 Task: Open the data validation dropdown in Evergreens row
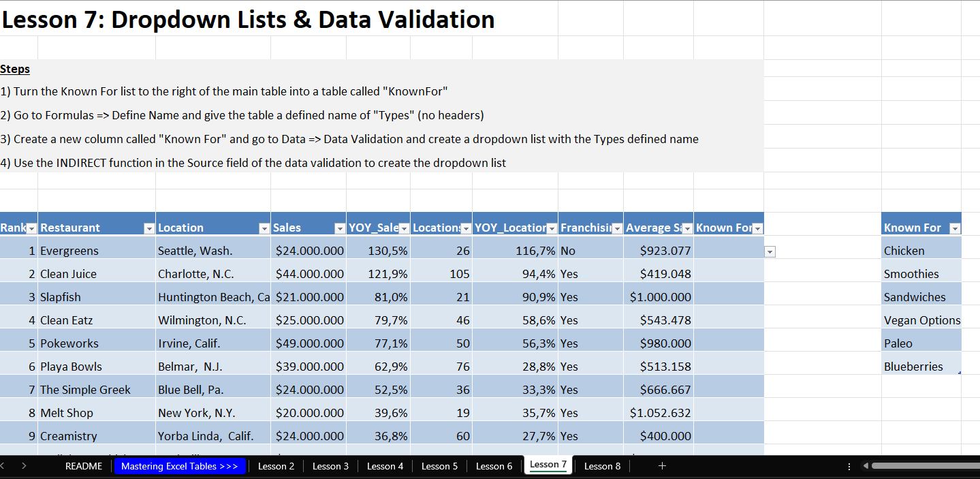point(770,251)
